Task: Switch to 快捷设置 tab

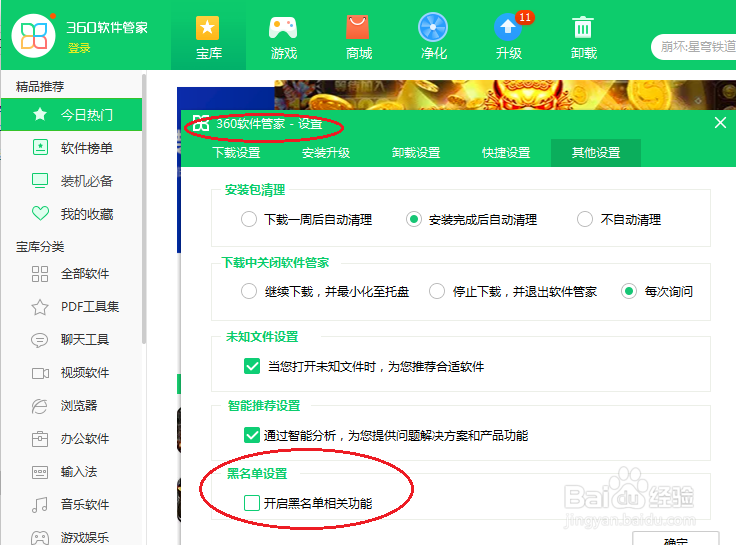Action: point(506,153)
